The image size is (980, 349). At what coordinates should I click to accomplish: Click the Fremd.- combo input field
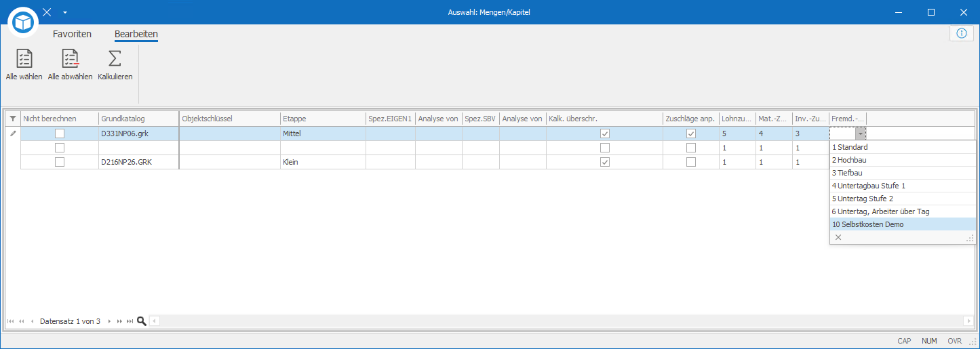(842, 134)
